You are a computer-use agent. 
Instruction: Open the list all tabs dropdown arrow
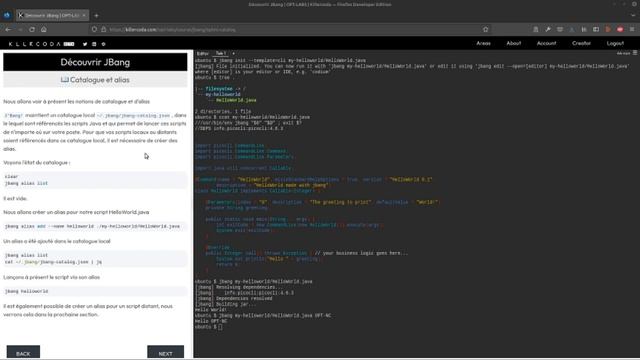(x=633, y=16)
